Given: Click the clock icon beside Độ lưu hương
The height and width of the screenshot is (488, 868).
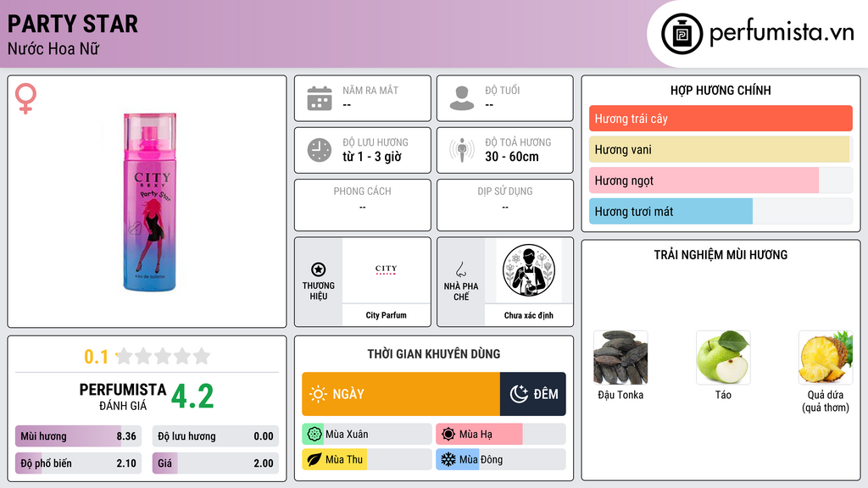Looking at the screenshot, I should [x=320, y=150].
